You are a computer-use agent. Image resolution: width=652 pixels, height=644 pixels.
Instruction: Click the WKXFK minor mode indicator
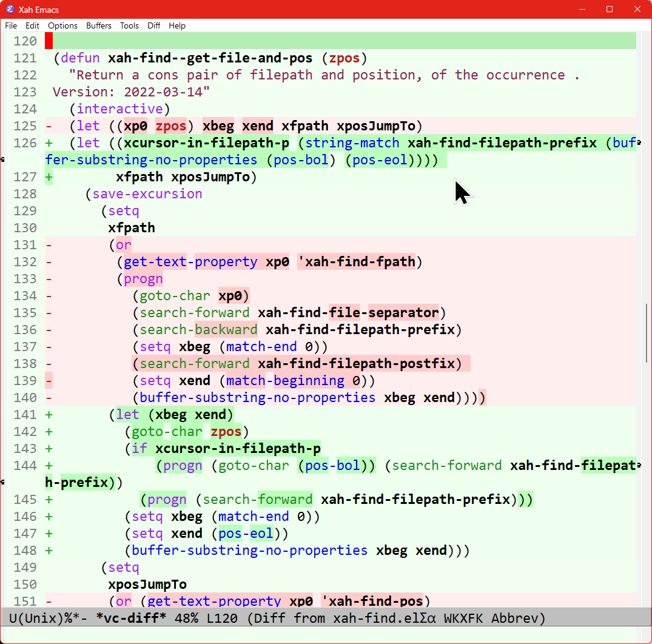pyautogui.click(x=463, y=618)
